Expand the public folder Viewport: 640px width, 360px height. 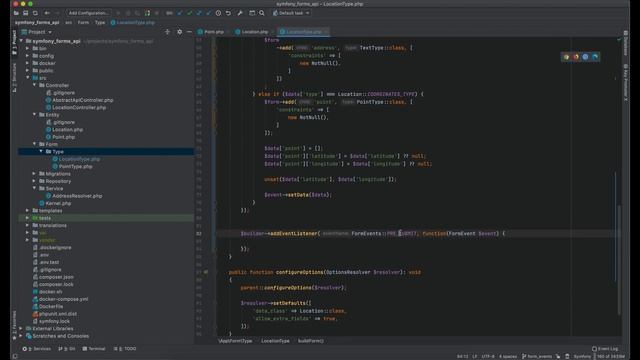coord(28,71)
